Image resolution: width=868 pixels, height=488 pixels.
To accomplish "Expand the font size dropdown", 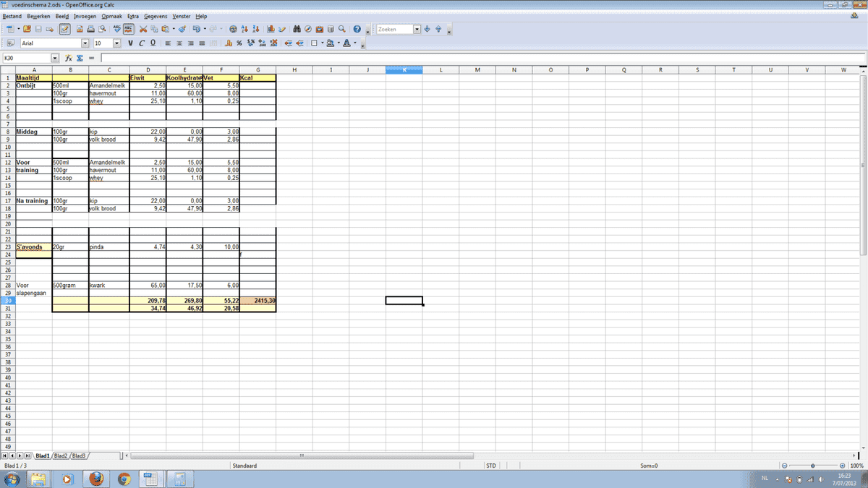I will point(117,43).
